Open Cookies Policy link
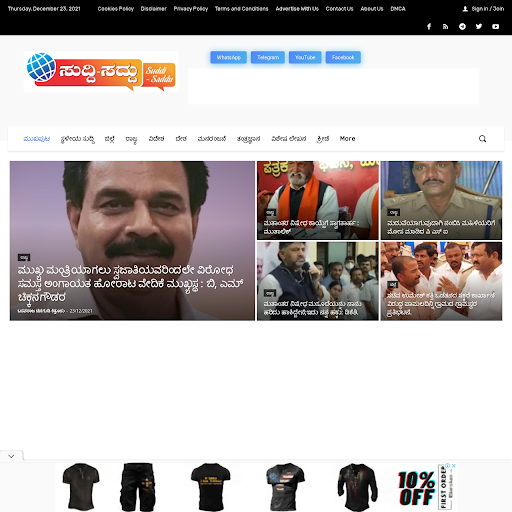512x512 pixels. point(116,9)
